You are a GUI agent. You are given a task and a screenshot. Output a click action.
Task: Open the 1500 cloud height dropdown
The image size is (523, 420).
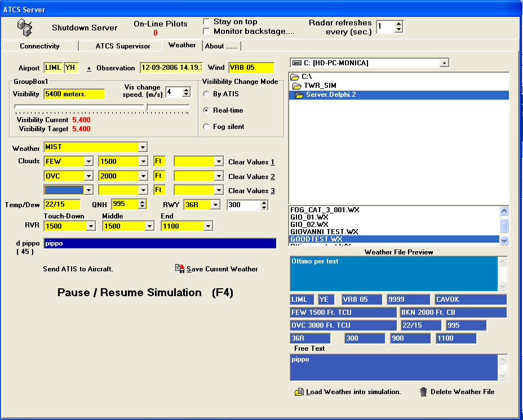(x=143, y=162)
